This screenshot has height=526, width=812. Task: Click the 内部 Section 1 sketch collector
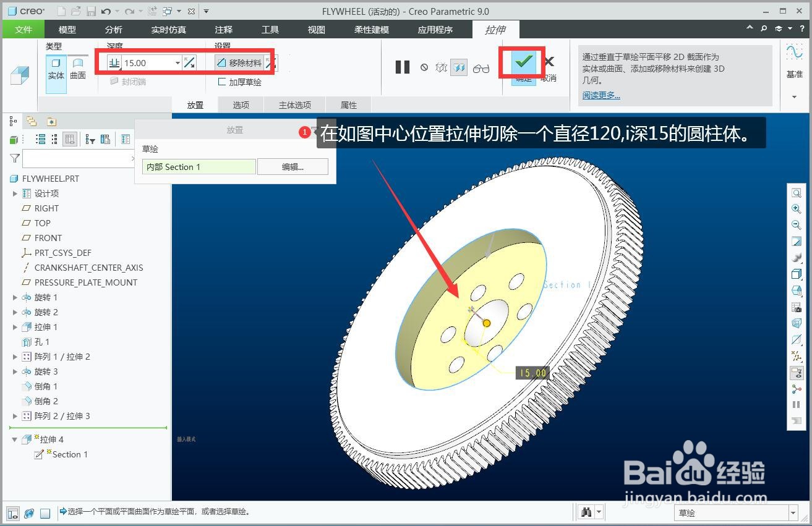(199, 167)
